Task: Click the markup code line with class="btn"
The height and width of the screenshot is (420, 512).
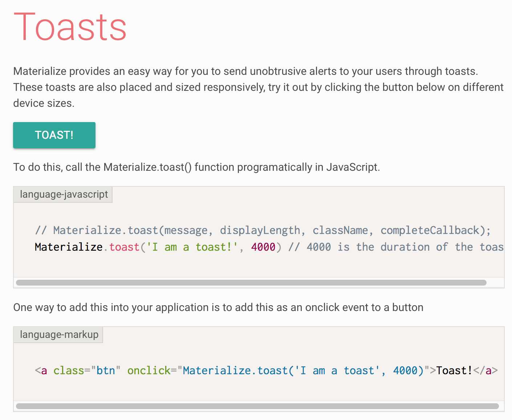Action: point(266,371)
